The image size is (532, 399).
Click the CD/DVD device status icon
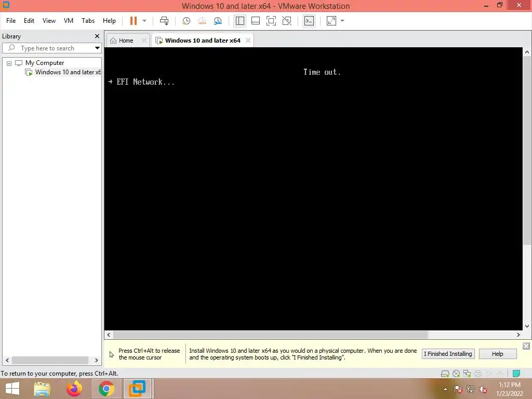coord(456,374)
